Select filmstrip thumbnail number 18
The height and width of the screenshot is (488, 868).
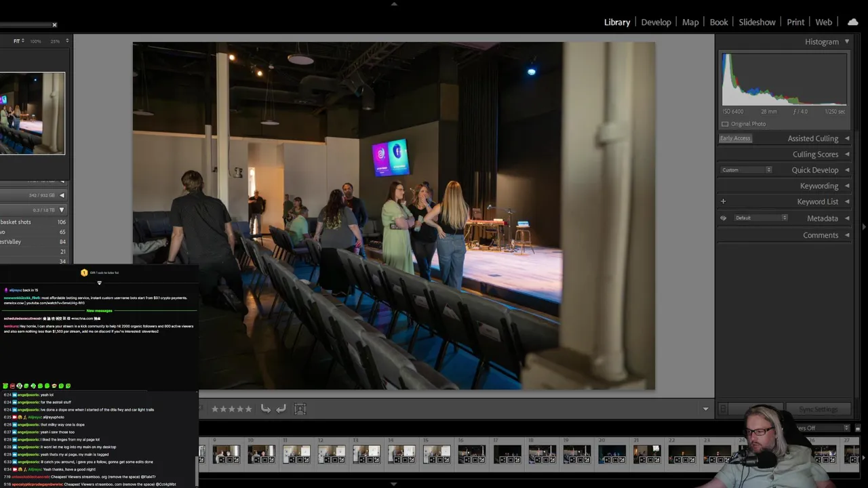[x=542, y=454]
